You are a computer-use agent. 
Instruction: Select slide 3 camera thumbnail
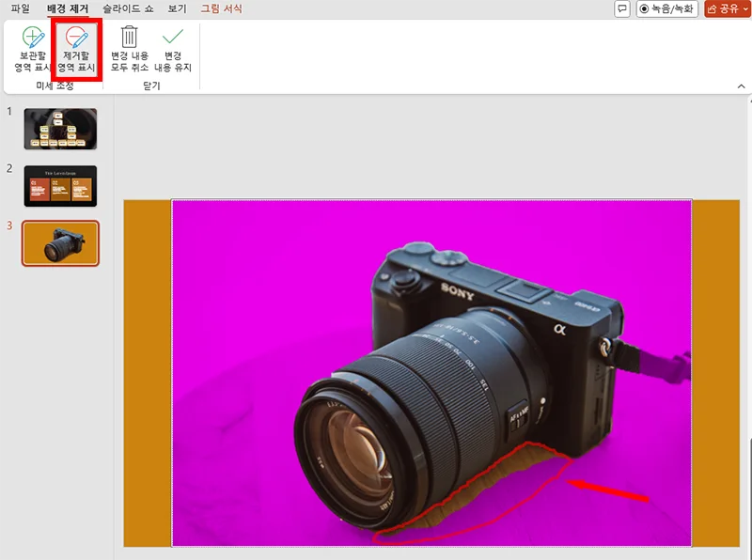(60, 243)
